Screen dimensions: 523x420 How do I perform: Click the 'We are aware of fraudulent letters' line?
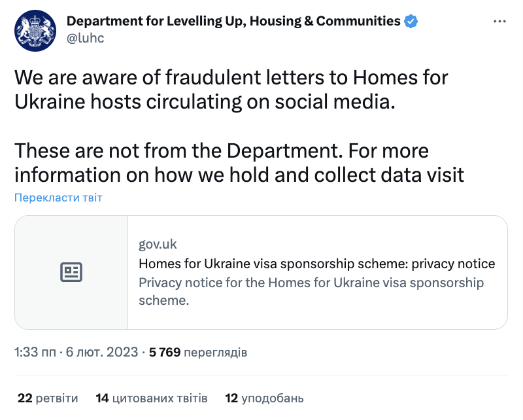pos(231,78)
